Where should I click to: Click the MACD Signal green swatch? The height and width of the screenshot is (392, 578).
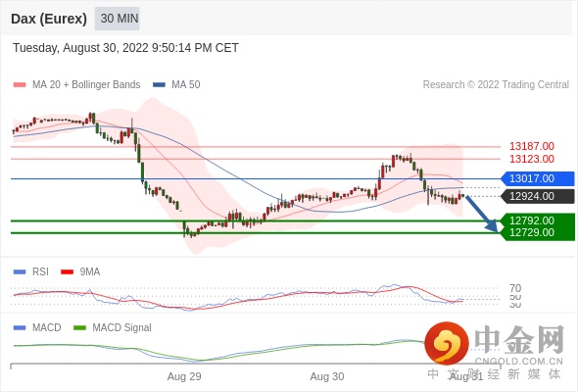(x=79, y=328)
